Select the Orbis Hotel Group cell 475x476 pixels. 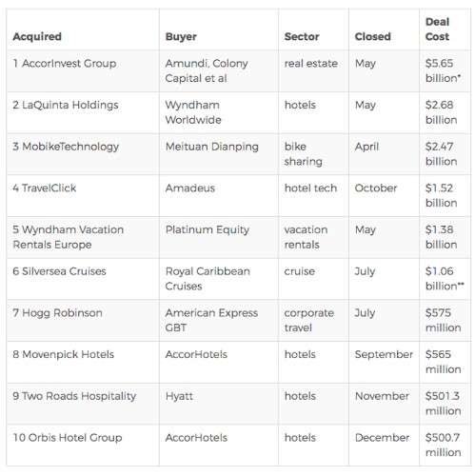pyautogui.click(x=68, y=438)
